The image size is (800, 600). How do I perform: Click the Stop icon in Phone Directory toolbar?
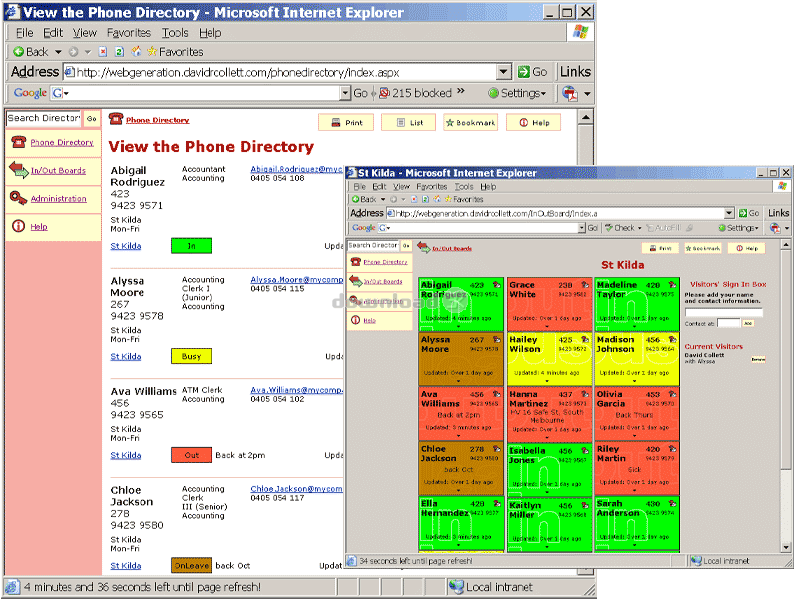pyautogui.click(x=103, y=52)
